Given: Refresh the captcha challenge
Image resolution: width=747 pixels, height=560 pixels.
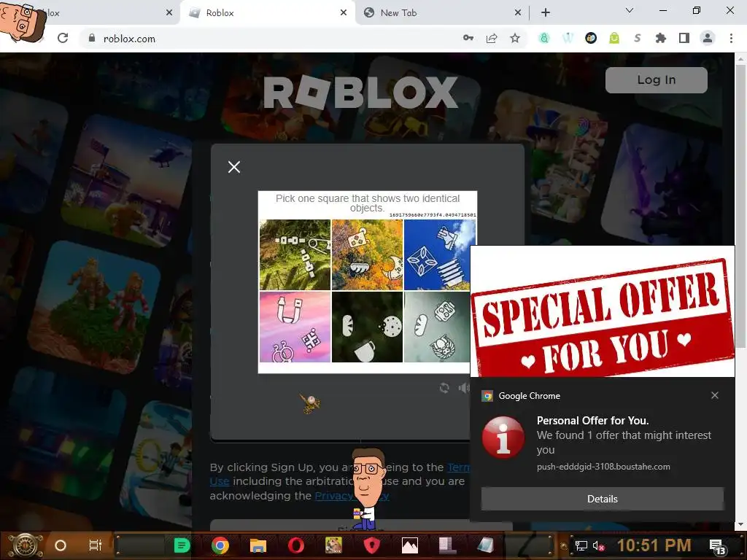Looking at the screenshot, I should point(444,388).
